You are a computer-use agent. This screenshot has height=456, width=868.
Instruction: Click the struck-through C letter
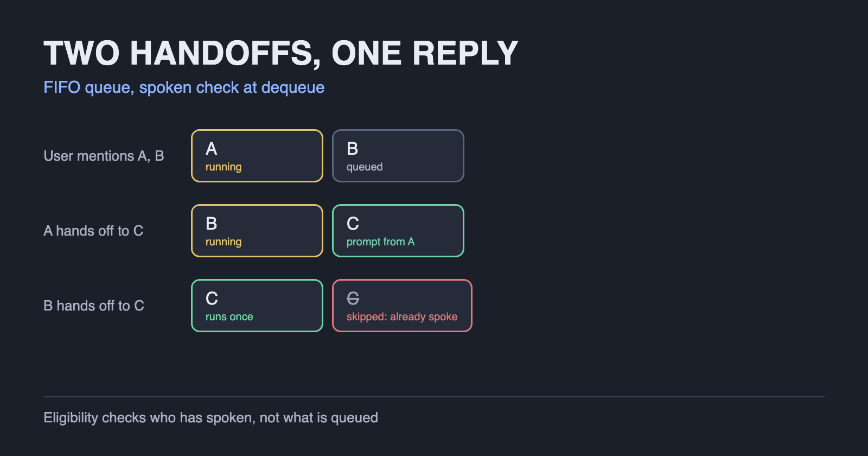(x=353, y=299)
